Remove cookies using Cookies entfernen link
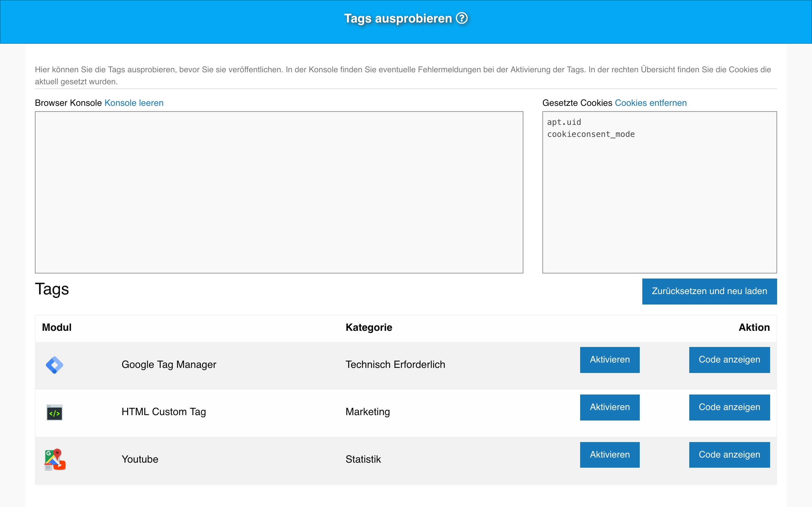The width and height of the screenshot is (812, 507). click(651, 103)
